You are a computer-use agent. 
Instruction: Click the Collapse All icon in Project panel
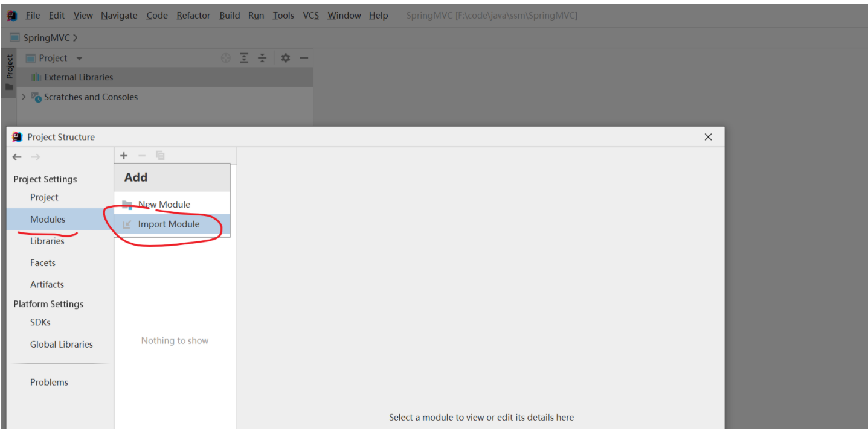pos(262,58)
